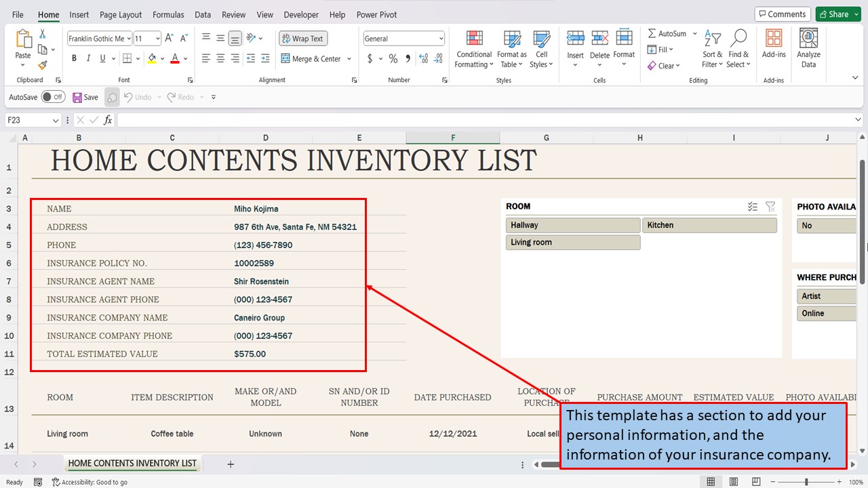Open the Font Color swatch picker
868x488 pixels.
[x=184, y=58]
